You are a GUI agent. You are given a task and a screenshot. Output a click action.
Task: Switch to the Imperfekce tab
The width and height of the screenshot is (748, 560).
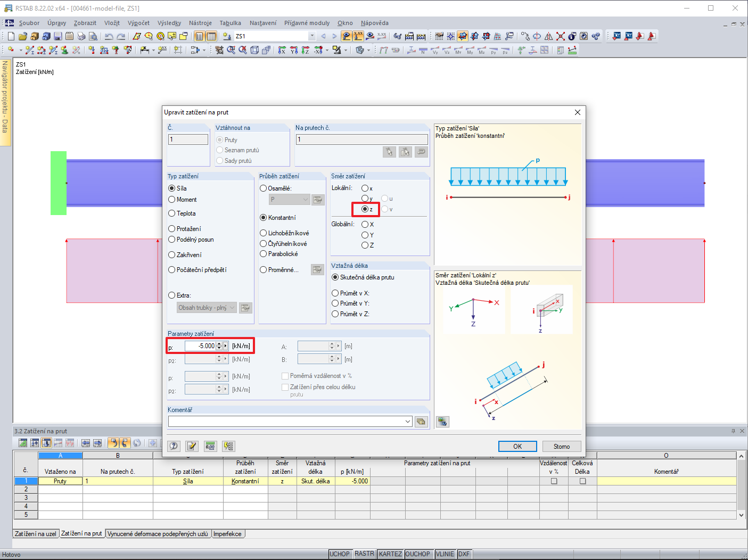[228, 533]
